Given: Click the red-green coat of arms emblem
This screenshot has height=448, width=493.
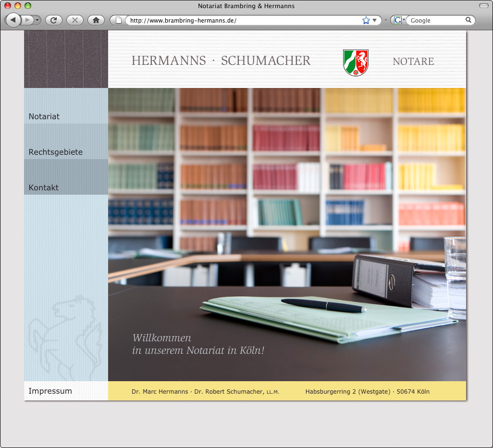Looking at the screenshot, I should pos(356,62).
